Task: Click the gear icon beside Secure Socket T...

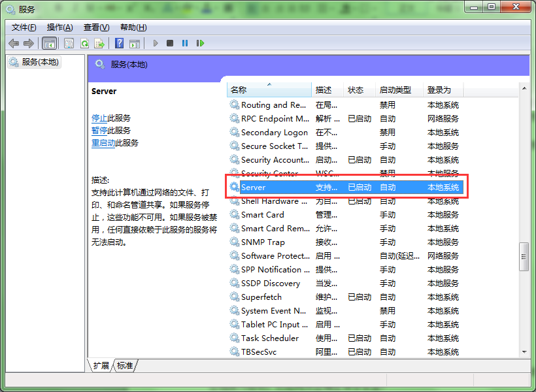Action: click(x=234, y=146)
